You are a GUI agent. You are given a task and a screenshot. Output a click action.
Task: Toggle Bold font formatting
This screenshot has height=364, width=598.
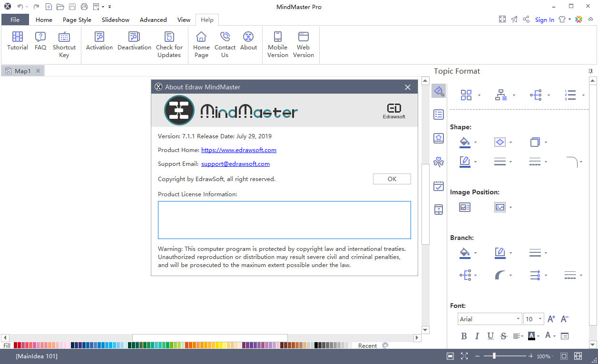tap(464, 336)
